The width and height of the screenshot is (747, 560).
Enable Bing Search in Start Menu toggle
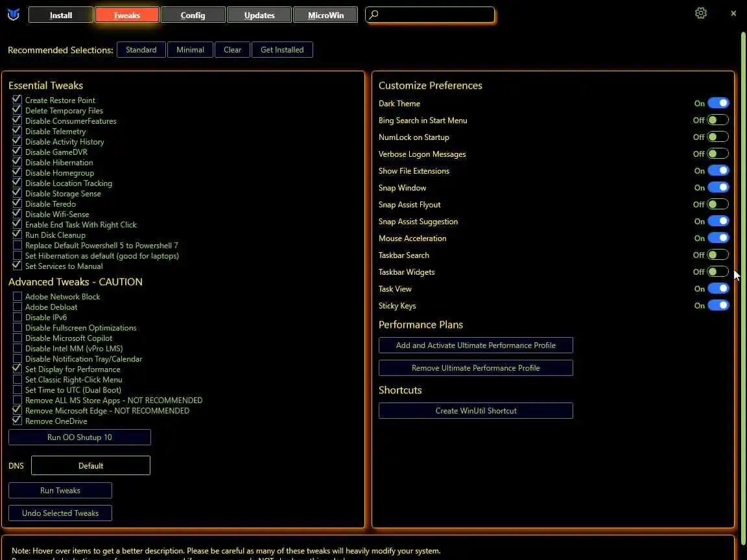(718, 120)
